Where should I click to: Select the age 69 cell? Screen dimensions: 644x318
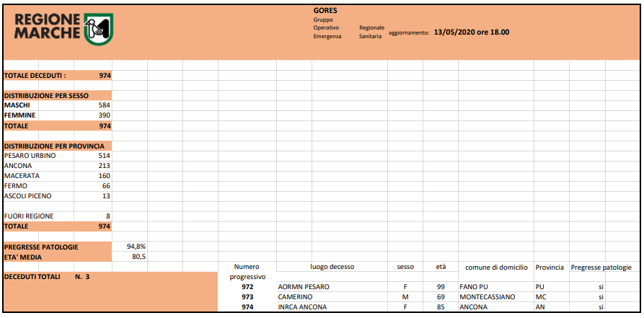pyautogui.click(x=441, y=296)
